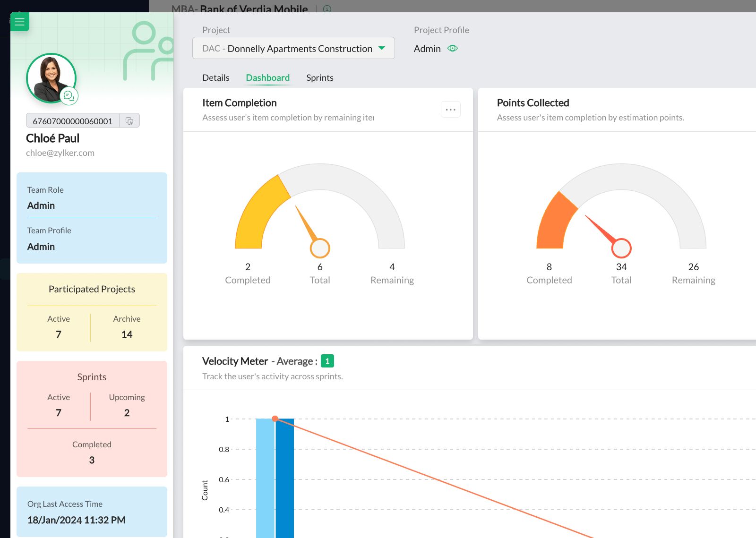Image resolution: width=756 pixels, height=538 pixels.
Task: Open the hamburger menu button
Action: 19,22
